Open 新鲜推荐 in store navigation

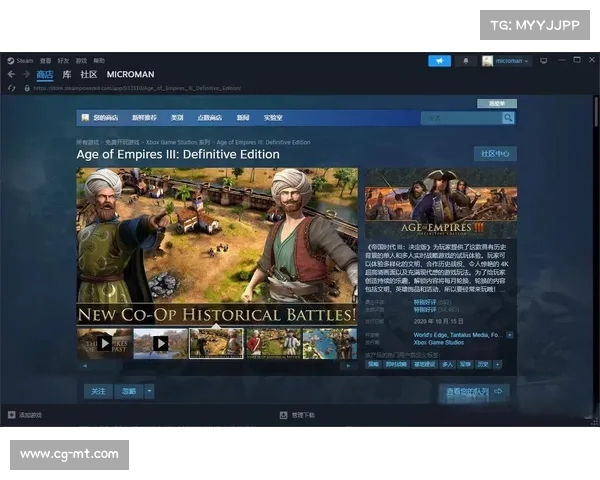point(144,118)
